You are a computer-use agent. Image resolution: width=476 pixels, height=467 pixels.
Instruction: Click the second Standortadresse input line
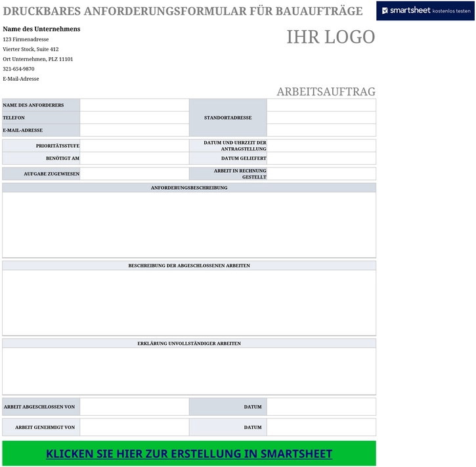(322, 118)
